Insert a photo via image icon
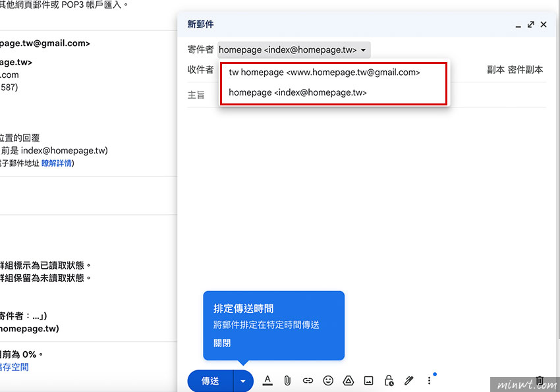Image resolution: width=560 pixels, height=392 pixels. (x=368, y=381)
